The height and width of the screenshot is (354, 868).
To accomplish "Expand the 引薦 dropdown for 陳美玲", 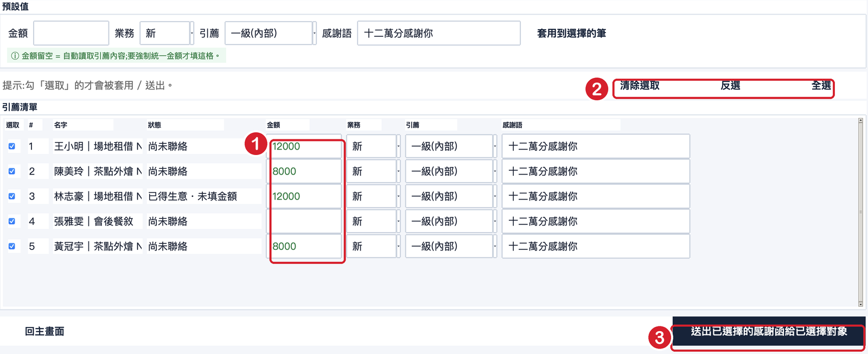I will pos(451,171).
